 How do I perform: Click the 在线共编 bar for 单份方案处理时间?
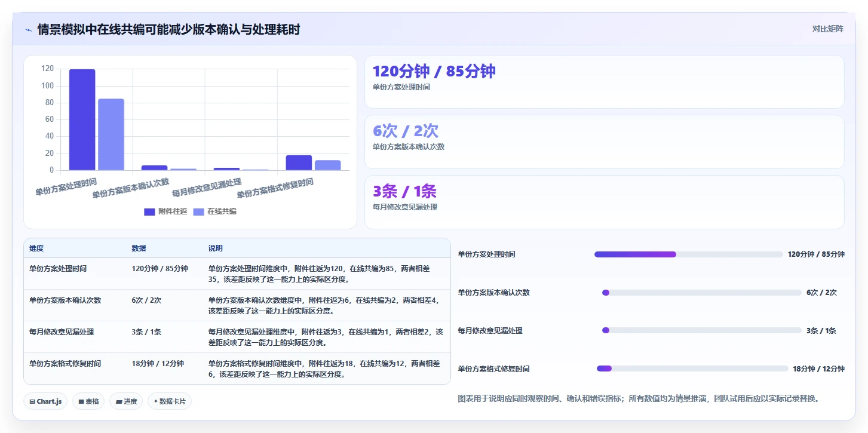(111, 134)
